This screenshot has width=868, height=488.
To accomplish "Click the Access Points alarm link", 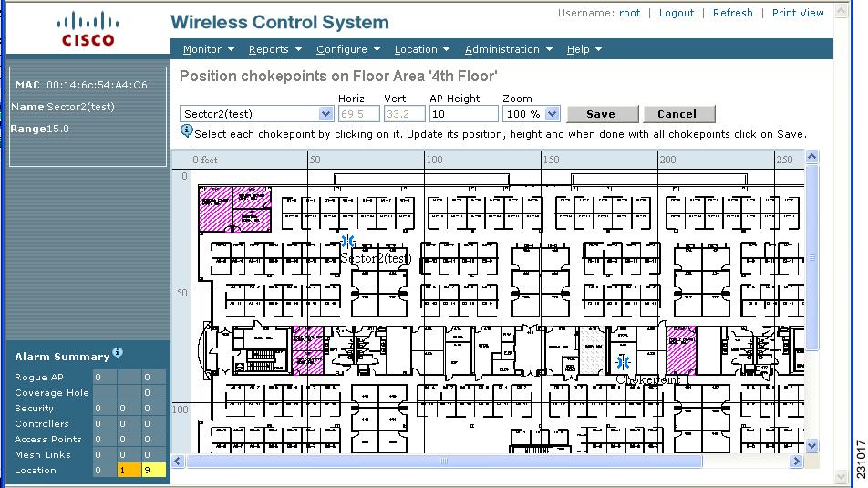I will (47, 440).
